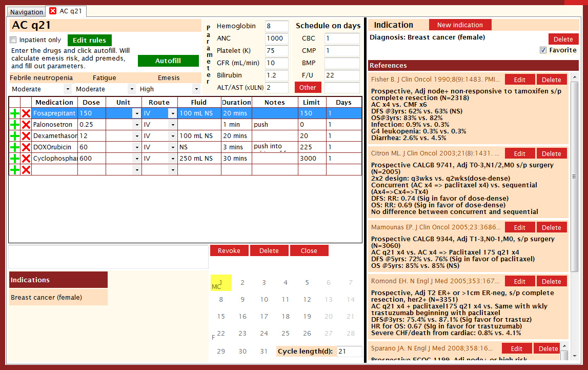The height and width of the screenshot is (370, 588).
Task: Switch to the Navigation tab
Action: click(26, 12)
